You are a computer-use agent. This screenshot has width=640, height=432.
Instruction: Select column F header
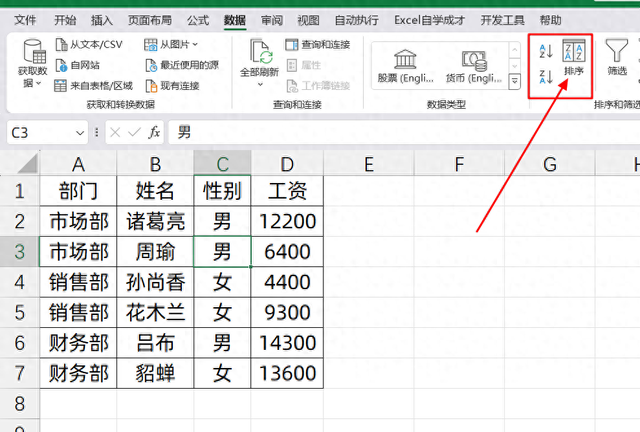click(x=459, y=164)
